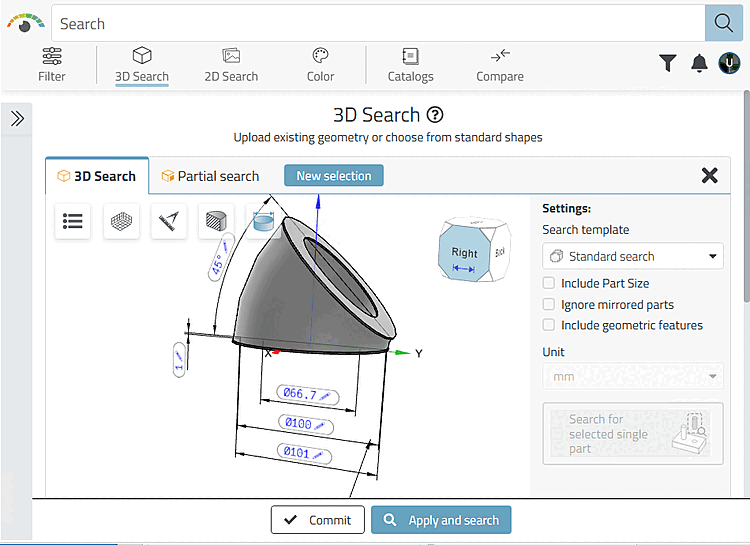
Task: Click the gauge app logo
Action: [25, 22]
